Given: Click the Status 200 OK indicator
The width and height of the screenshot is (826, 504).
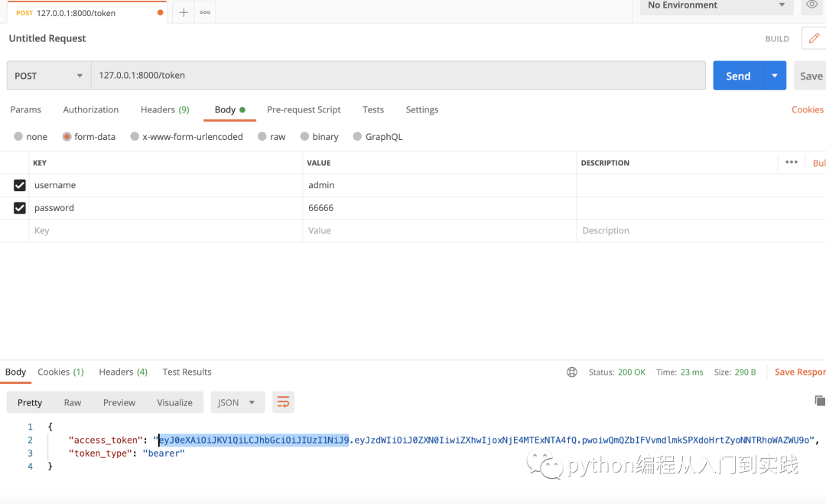Looking at the screenshot, I should coord(617,372).
